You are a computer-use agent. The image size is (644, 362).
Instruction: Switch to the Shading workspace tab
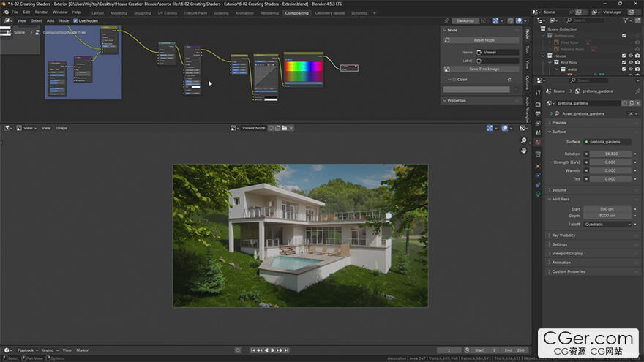(220, 12)
